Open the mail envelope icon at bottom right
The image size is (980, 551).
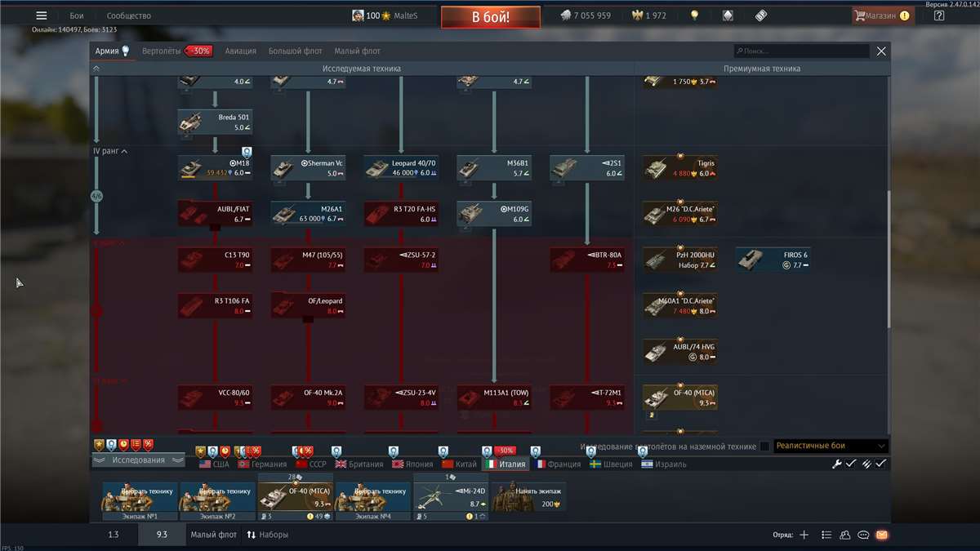(881, 535)
